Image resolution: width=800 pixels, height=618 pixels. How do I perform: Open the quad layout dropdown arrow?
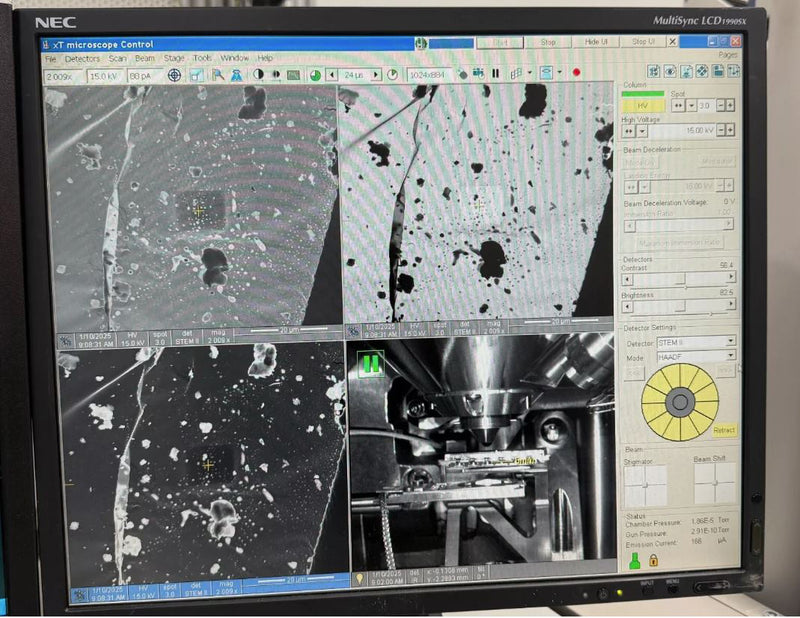(529, 73)
